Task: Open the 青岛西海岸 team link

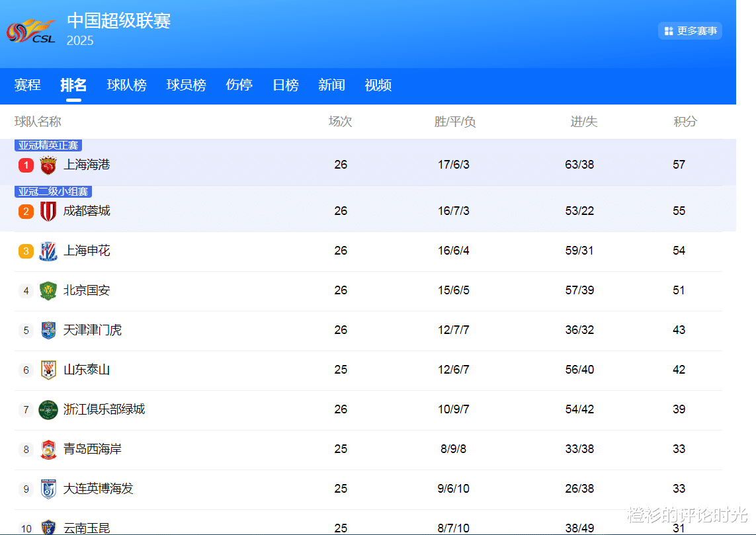Action: [x=93, y=449]
